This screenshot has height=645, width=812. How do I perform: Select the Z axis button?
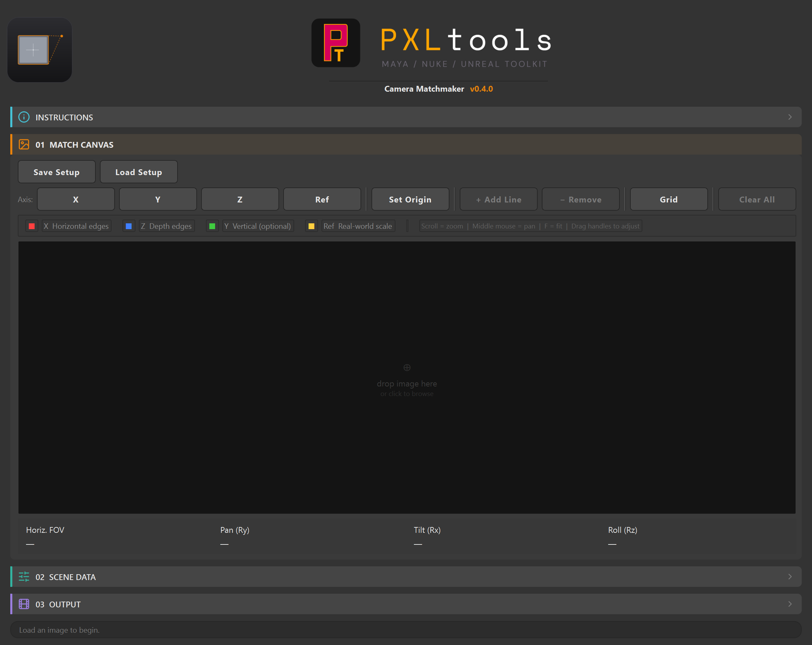pos(240,199)
